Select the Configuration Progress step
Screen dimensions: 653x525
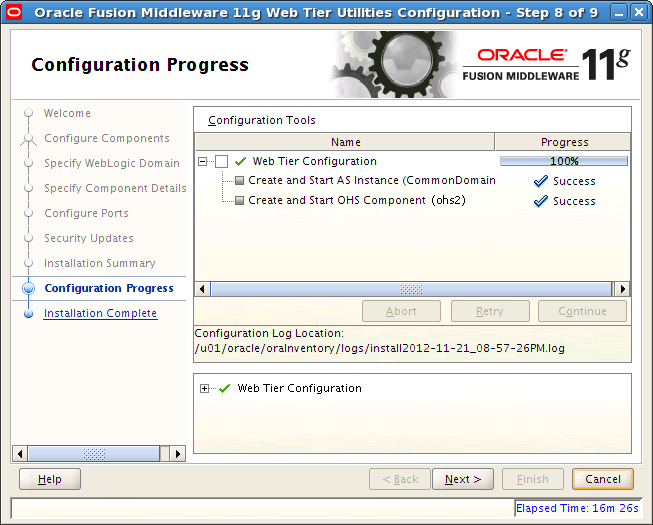[109, 288]
